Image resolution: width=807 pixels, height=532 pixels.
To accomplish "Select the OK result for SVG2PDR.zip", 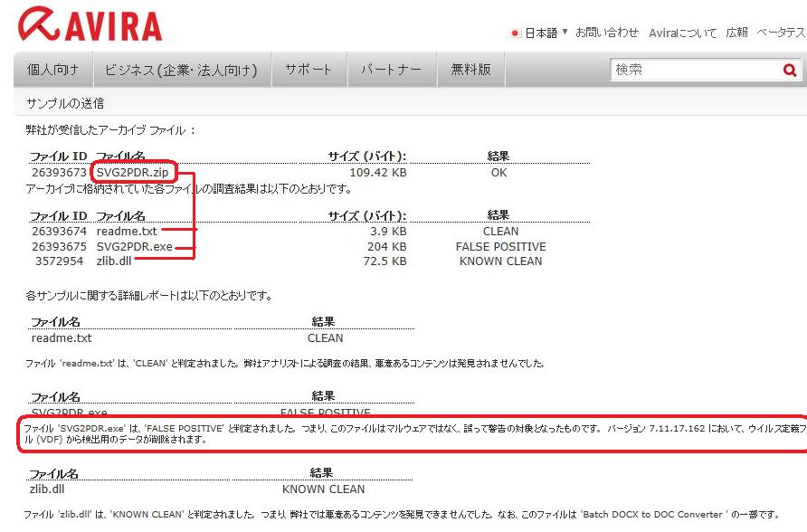I will pyautogui.click(x=498, y=173).
